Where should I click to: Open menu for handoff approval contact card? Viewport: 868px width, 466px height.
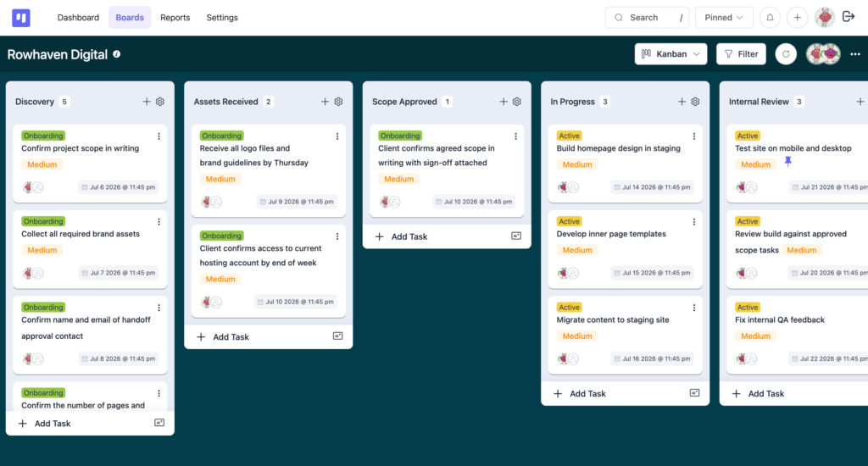[159, 308]
